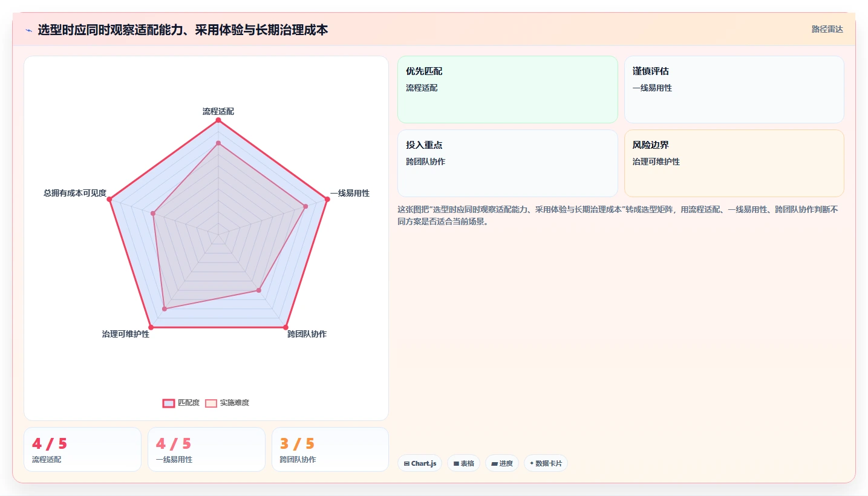
Task: Click the outer data point at 治理可维护性 vertex
Action: pyautogui.click(x=151, y=327)
